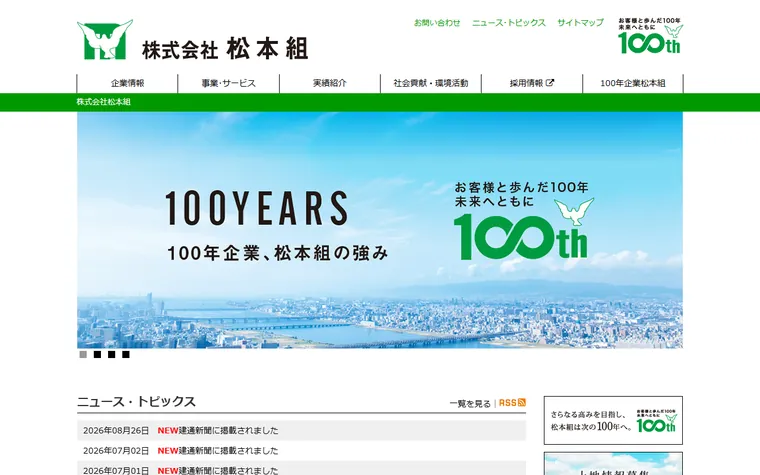Screen dimensions: 760x475
Task: Open news item dated 2026年07月01日
Action: pos(301,469)
